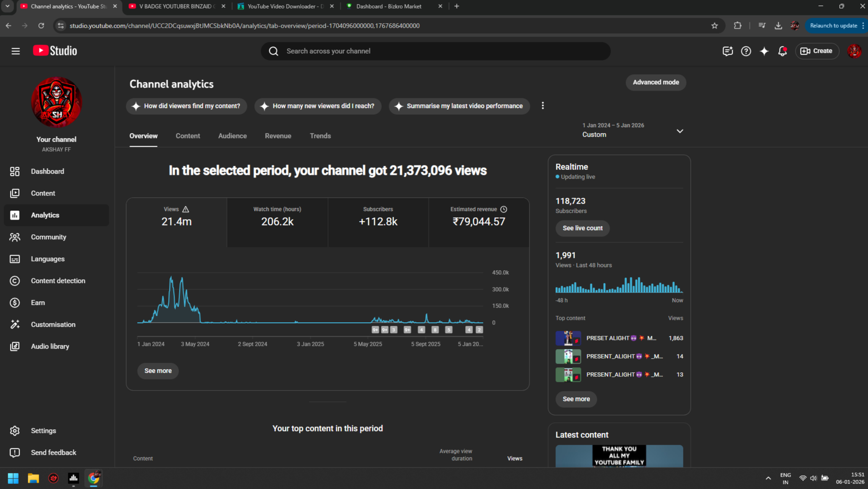This screenshot has height=489, width=868.
Task: Switch to the Audience tab
Action: click(x=232, y=136)
